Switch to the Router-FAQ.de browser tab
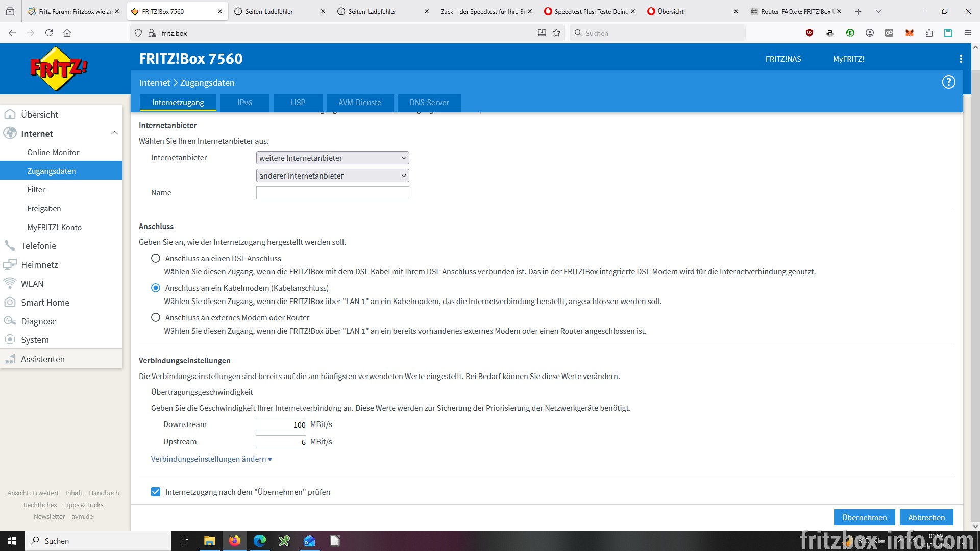980x551 pixels. point(795,11)
